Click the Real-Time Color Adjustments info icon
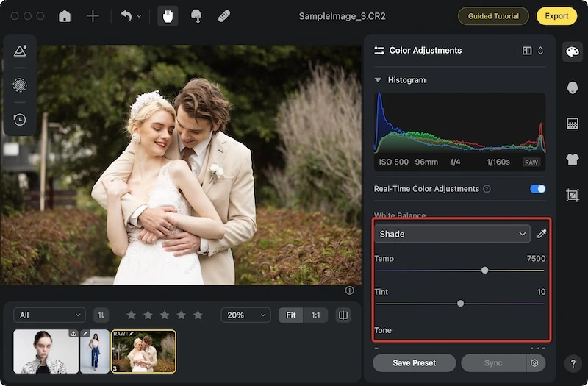The width and height of the screenshot is (588, 386). tap(487, 189)
